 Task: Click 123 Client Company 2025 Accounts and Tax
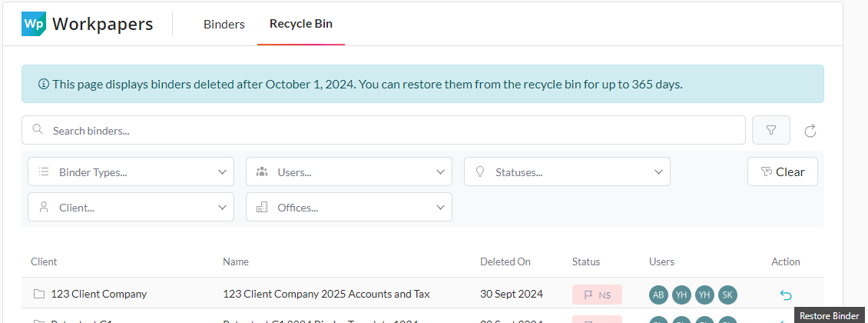[326, 295]
